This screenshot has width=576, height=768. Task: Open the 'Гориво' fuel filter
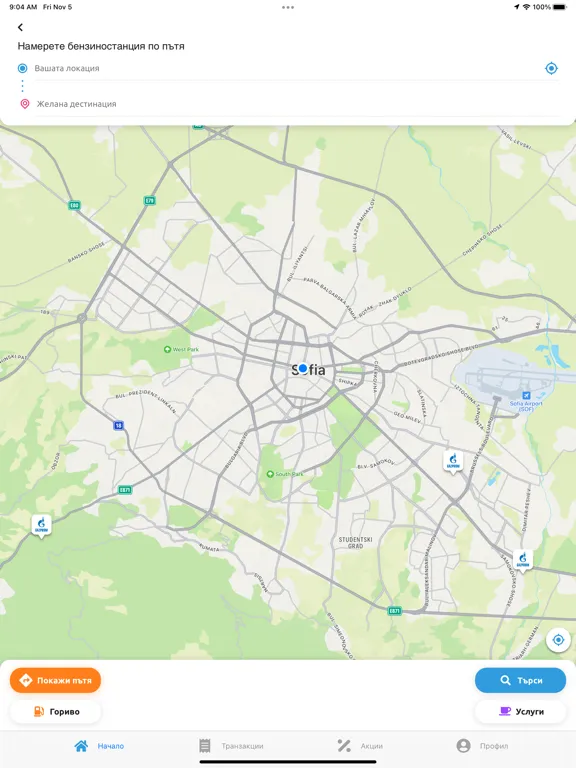pos(55,711)
